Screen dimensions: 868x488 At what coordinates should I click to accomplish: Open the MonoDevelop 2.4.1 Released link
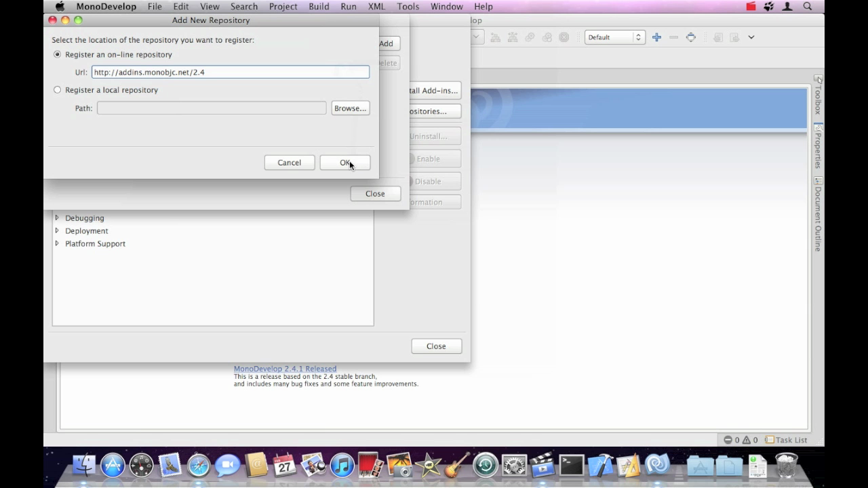coord(285,369)
